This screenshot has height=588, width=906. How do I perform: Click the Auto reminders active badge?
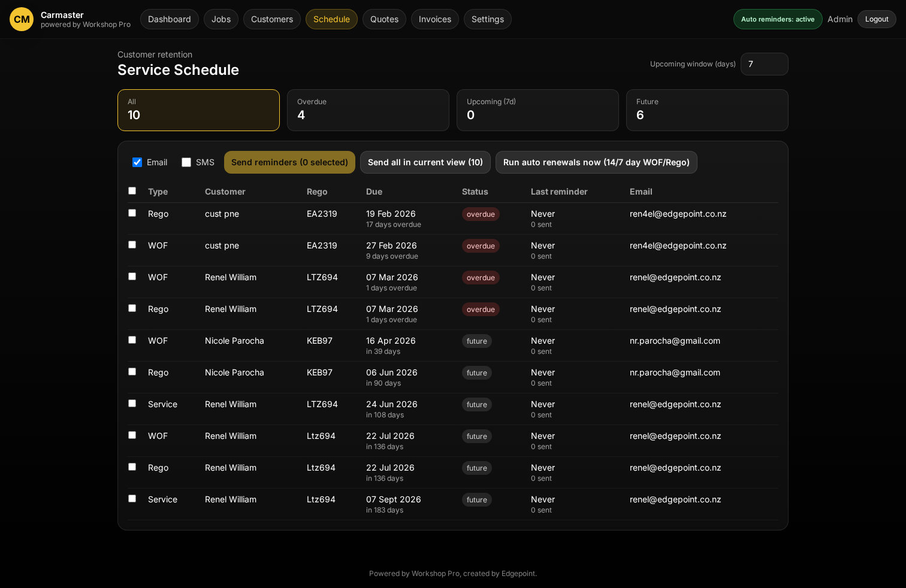pos(777,19)
